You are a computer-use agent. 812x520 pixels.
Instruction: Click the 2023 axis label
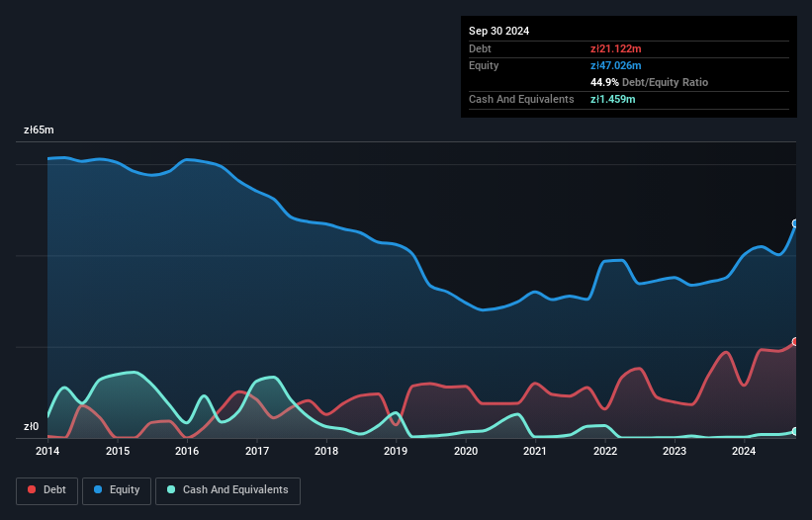pyautogui.click(x=675, y=451)
